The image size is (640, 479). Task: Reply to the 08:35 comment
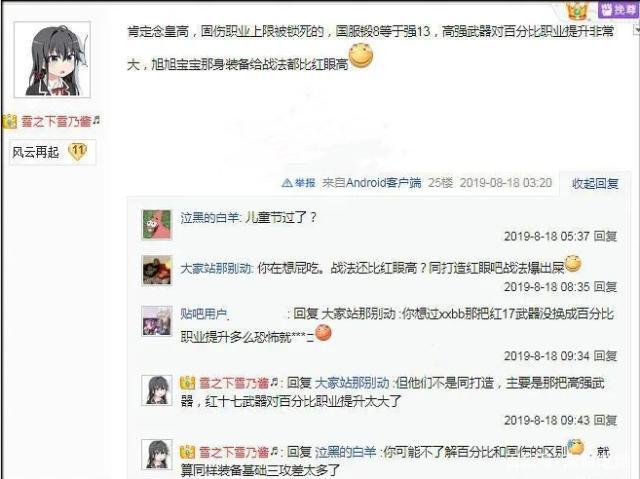pyautogui.click(x=605, y=287)
